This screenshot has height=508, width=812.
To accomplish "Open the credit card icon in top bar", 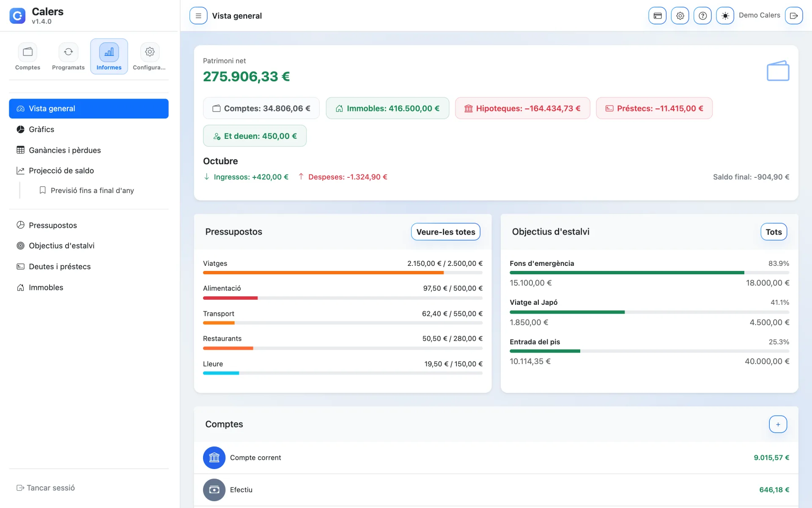I will pos(657,16).
